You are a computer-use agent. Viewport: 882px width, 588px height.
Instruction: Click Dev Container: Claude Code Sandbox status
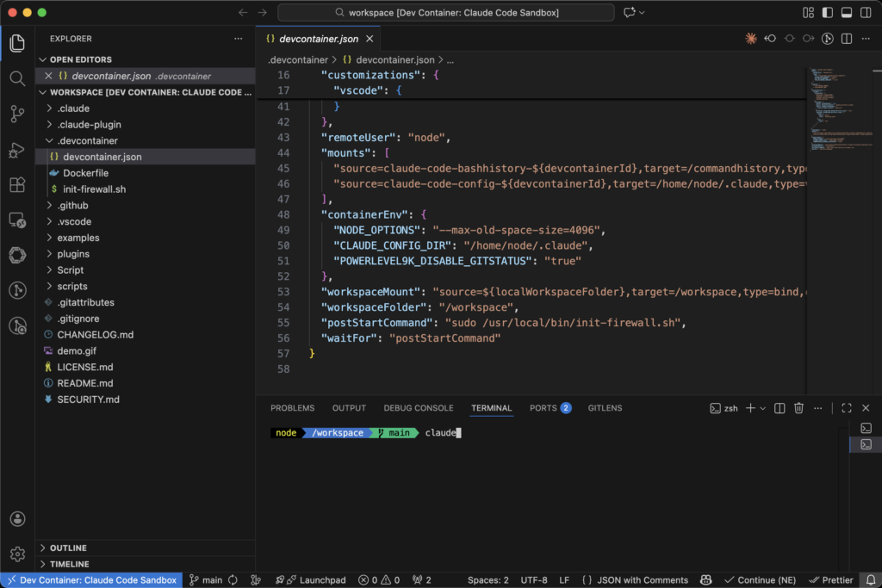90,580
